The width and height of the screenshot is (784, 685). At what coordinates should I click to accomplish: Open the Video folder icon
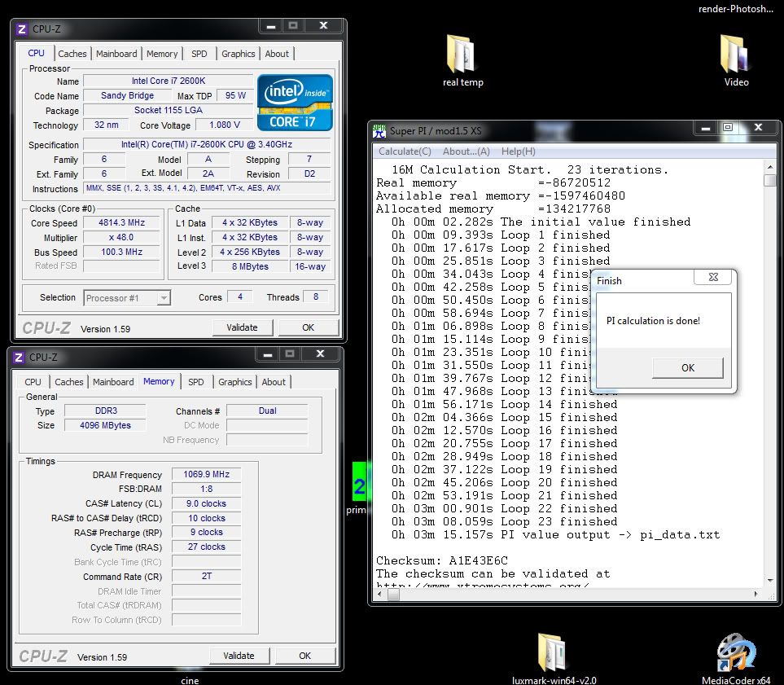(x=736, y=55)
